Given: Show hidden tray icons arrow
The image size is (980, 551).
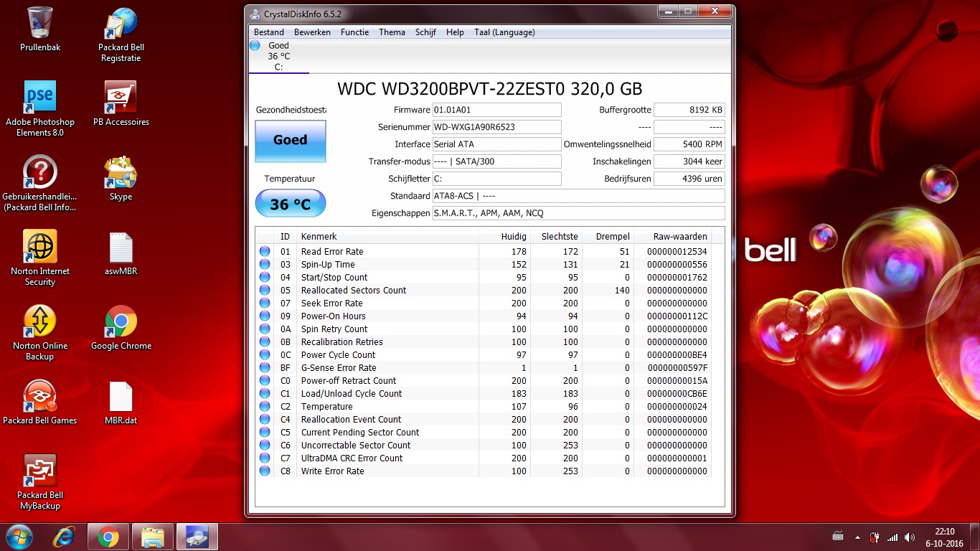Looking at the screenshot, I should coord(857,537).
